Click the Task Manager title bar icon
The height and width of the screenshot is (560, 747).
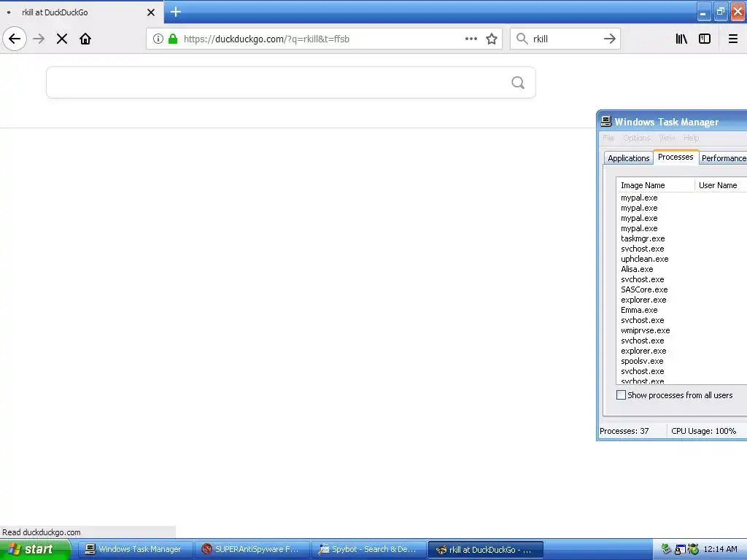[606, 121]
